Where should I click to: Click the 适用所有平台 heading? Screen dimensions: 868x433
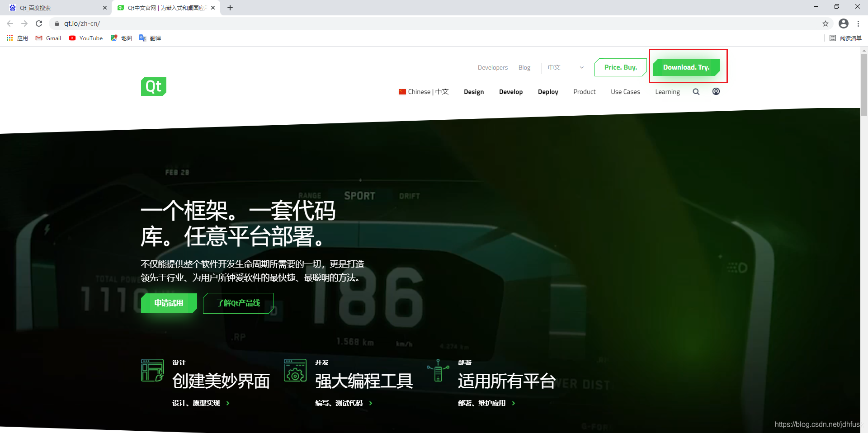(x=507, y=381)
